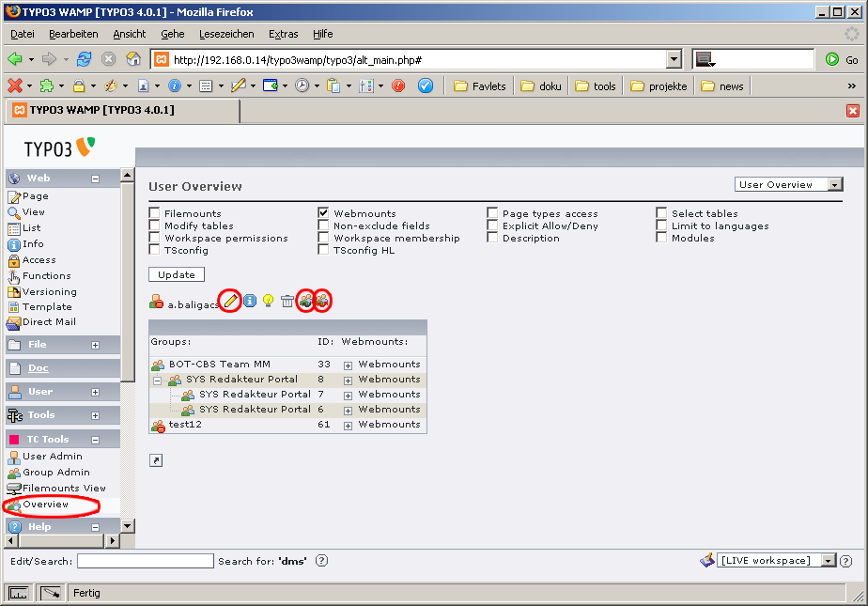This screenshot has height=606, width=868.
Task: Delete a.baligacs with the trash can icon
Action: point(287,301)
